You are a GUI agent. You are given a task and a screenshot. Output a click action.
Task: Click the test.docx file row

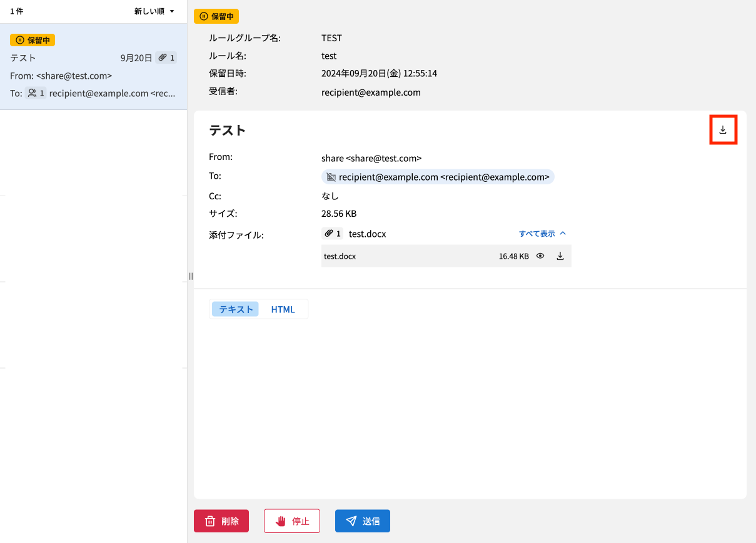pyautogui.click(x=446, y=256)
